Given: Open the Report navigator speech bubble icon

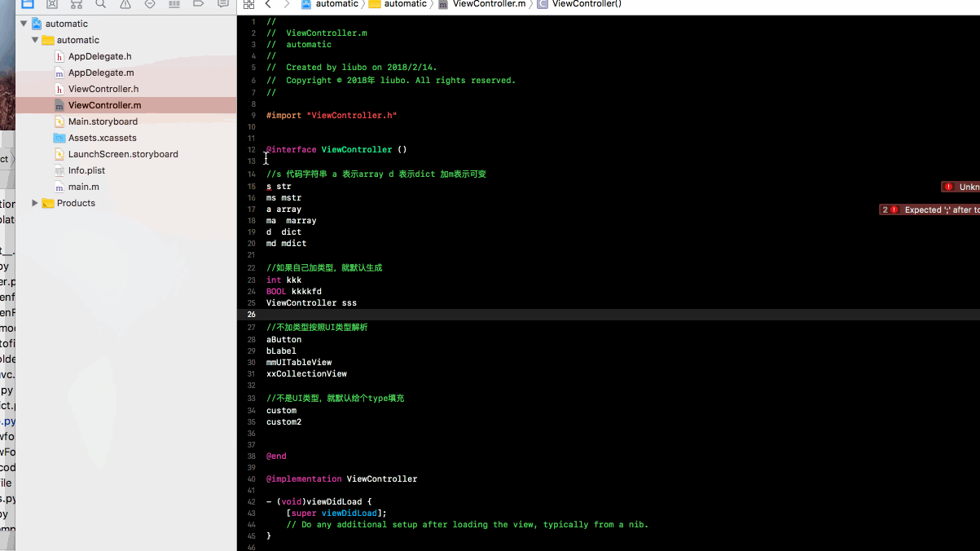Looking at the screenshot, I should [223, 4].
